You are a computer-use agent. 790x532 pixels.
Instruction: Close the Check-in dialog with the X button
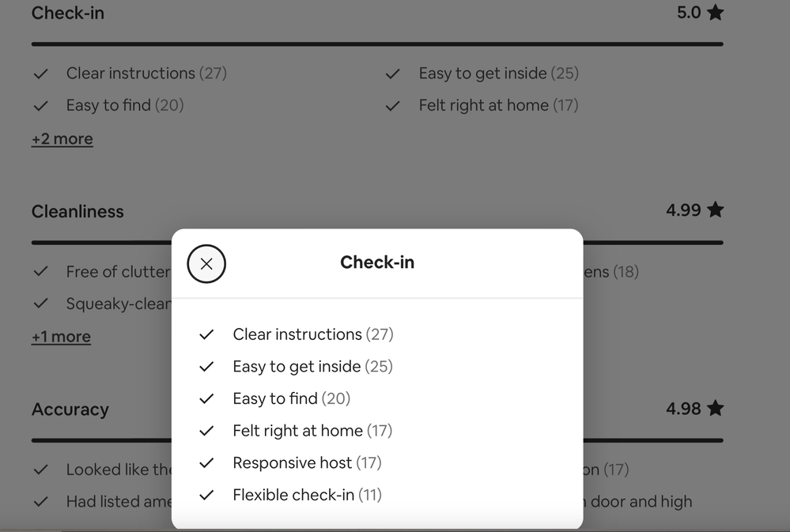coord(206,264)
